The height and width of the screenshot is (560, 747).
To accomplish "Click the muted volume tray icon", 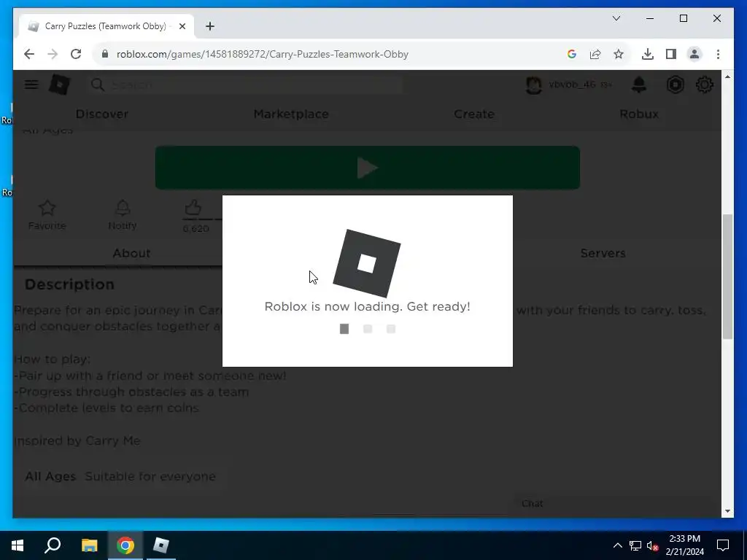I will (652, 545).
